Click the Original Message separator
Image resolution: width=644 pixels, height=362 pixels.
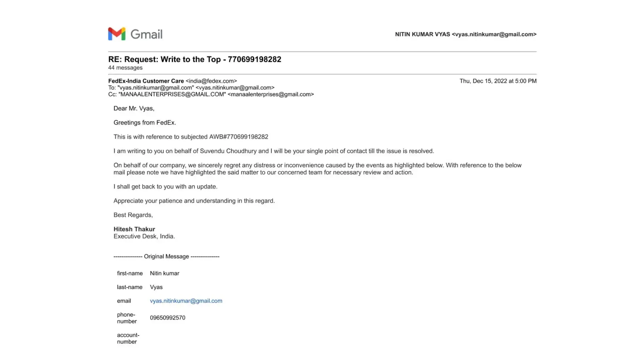(166, 256)
